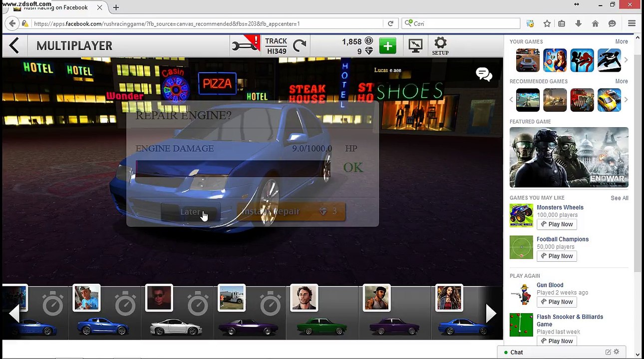Click the TRACK HI349 selector
The height and width of the screenshot is (359, 644).
(x=276, y=46)
